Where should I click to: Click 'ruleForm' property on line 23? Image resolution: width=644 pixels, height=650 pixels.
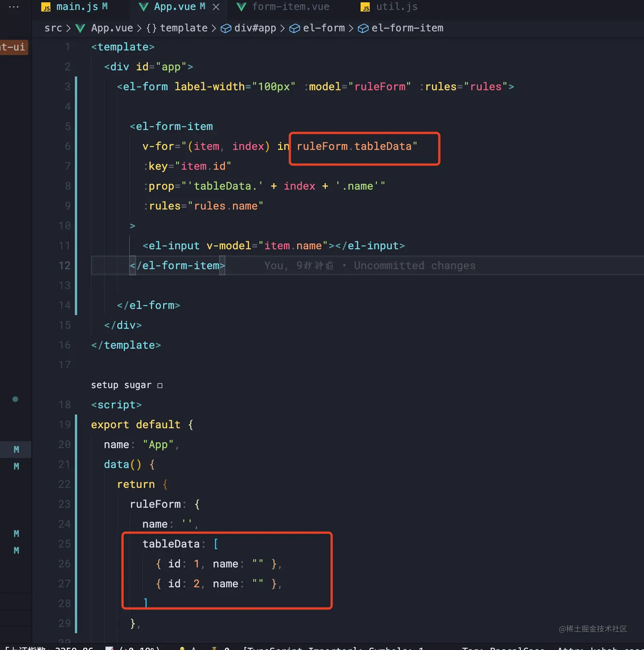pos(155,504)
